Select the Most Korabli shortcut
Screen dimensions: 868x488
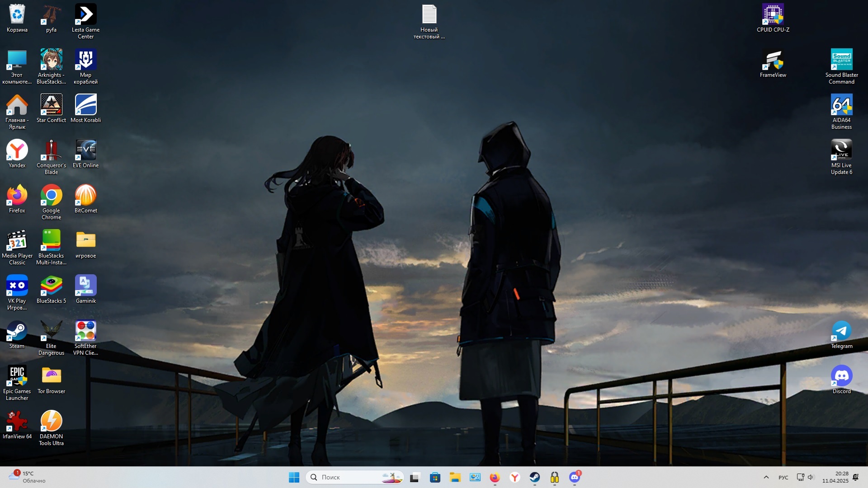tap(85, 109)
